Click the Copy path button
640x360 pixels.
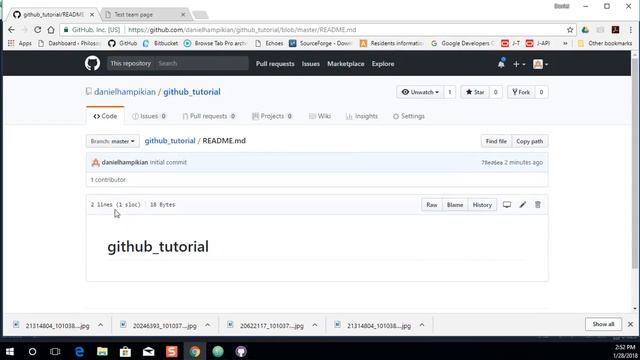(529, 141)
